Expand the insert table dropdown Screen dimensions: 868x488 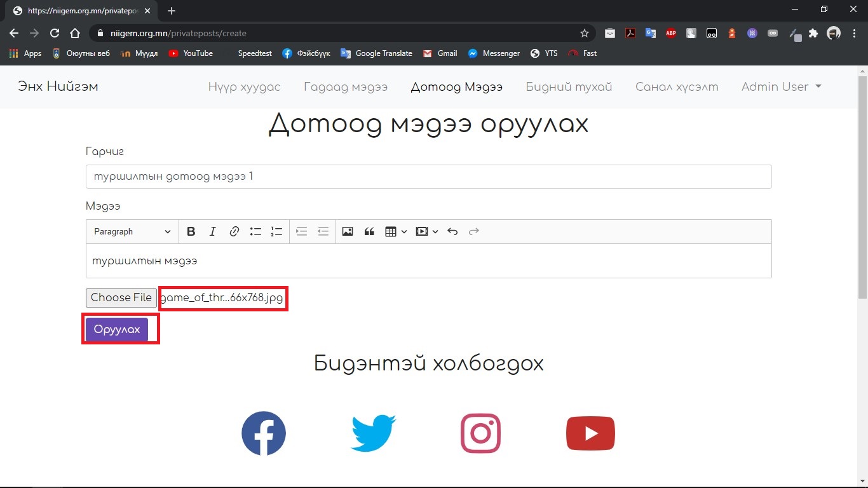click(396, 232)
